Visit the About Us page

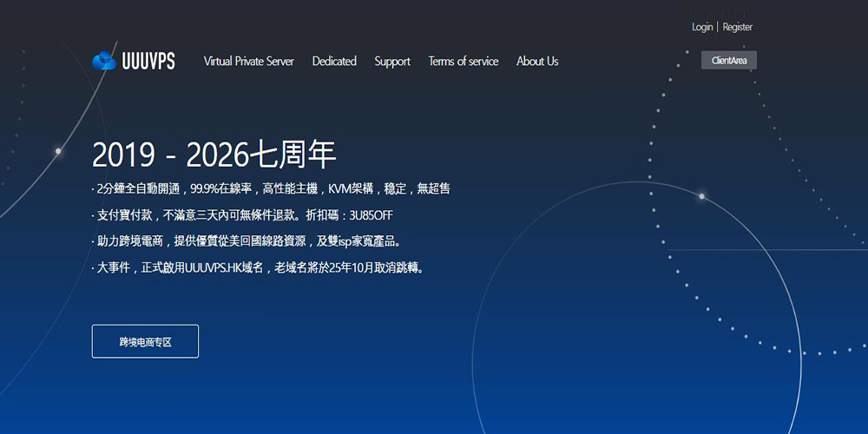[537, 61]
